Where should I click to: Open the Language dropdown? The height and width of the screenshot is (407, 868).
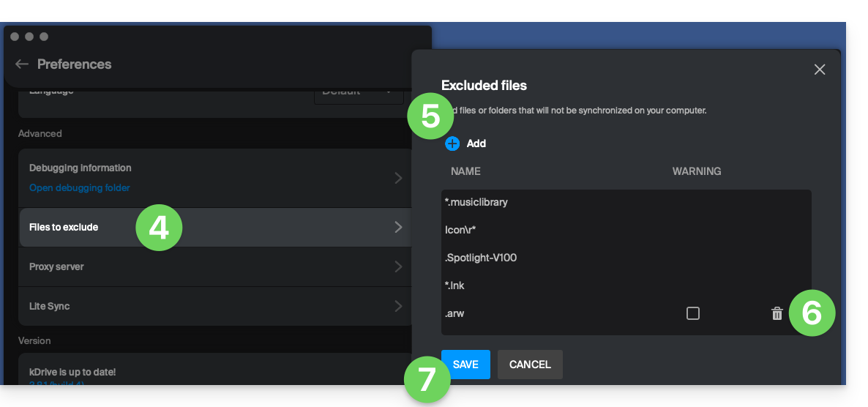(359, 93)
